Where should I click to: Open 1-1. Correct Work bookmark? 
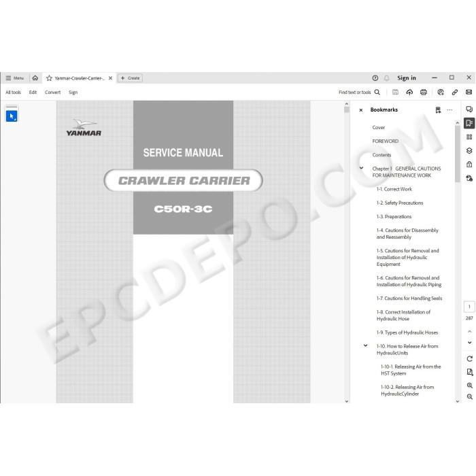coord(394,189)
